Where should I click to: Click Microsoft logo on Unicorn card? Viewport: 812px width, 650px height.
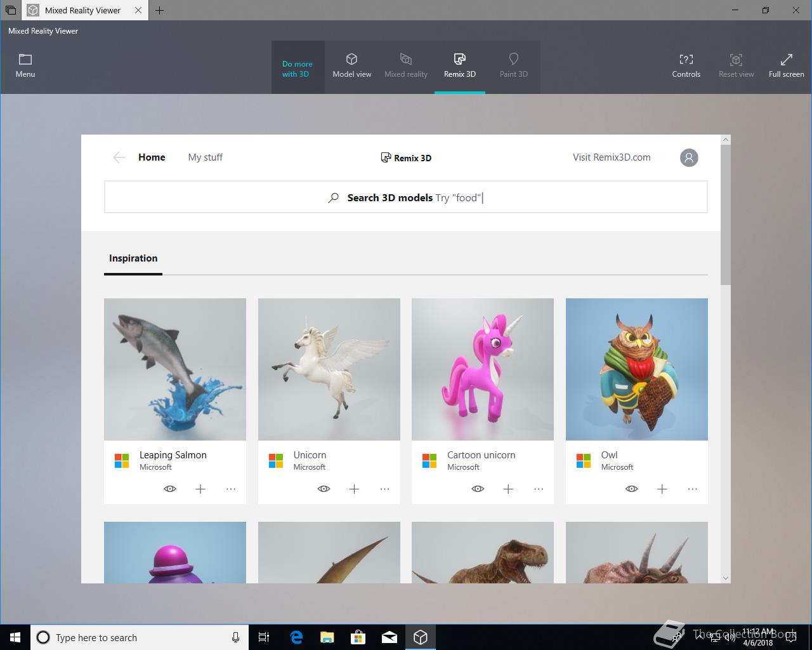[x=276, y=461]
